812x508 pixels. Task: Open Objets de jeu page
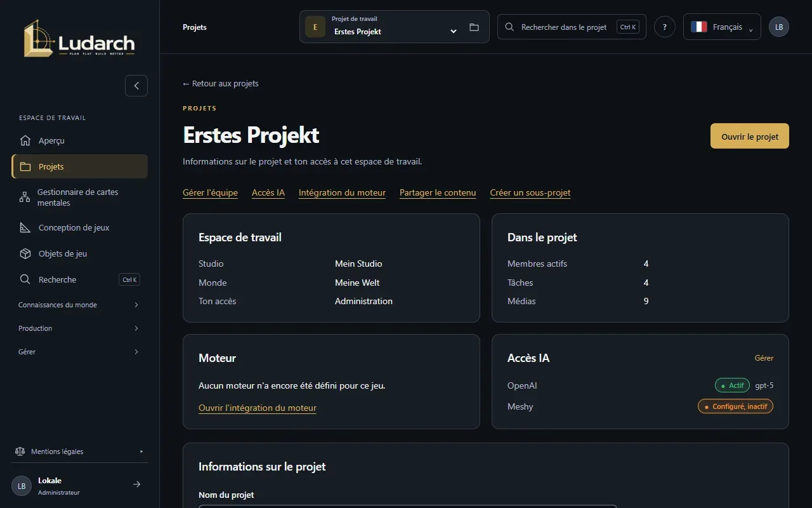pos(79,253)
